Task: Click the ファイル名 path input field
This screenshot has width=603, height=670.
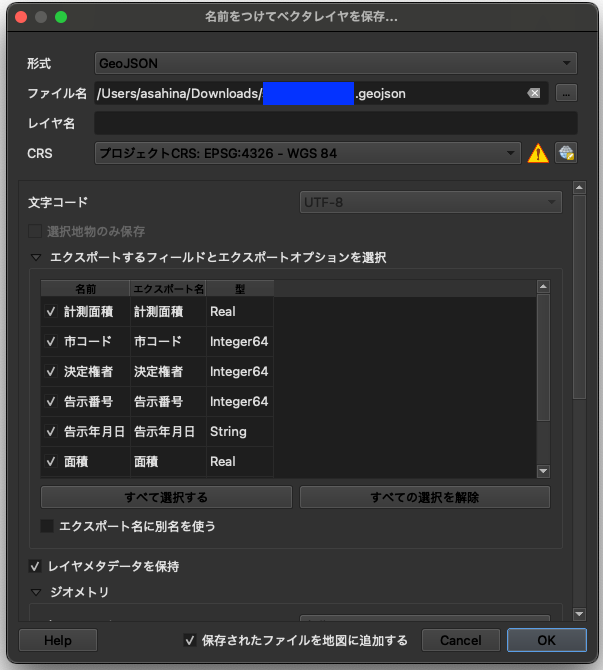Action: (x=321, y=93)
